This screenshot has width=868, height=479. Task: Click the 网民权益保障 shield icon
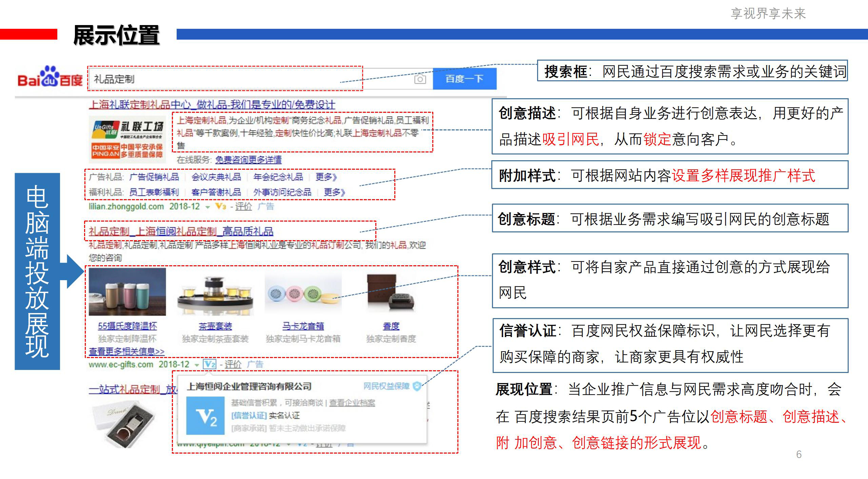(417, 386)
